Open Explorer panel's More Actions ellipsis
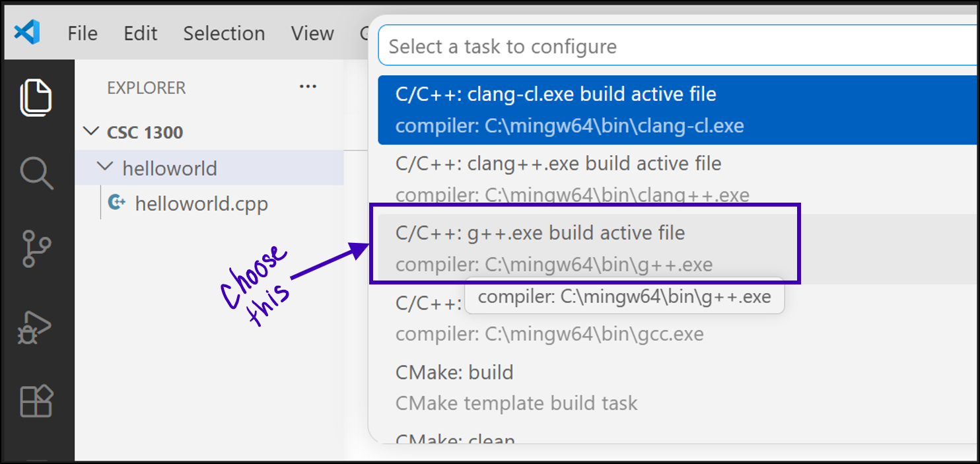The width and height of the screenshot is (980, 464). [308, 86]
